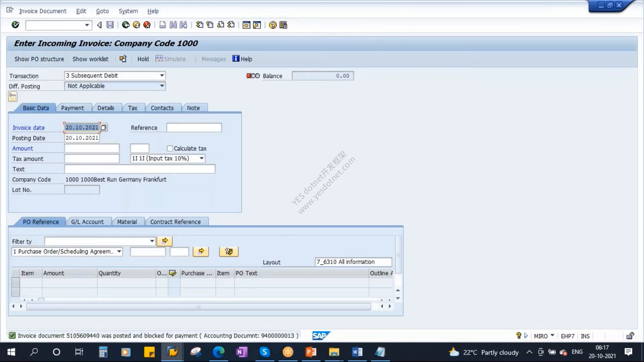The image size is (644, 362).
Task: Click the green checkmark Enter icon
Action: point(15,25)
